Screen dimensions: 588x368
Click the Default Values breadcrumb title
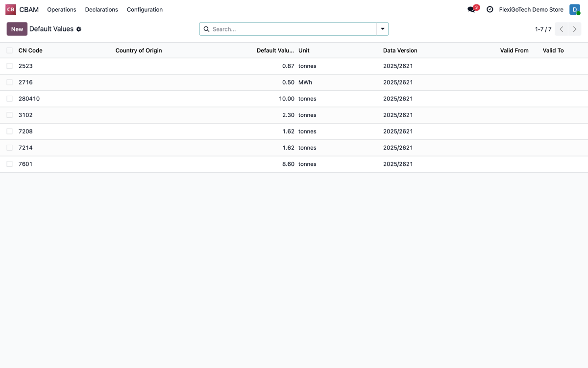point(51,29)
